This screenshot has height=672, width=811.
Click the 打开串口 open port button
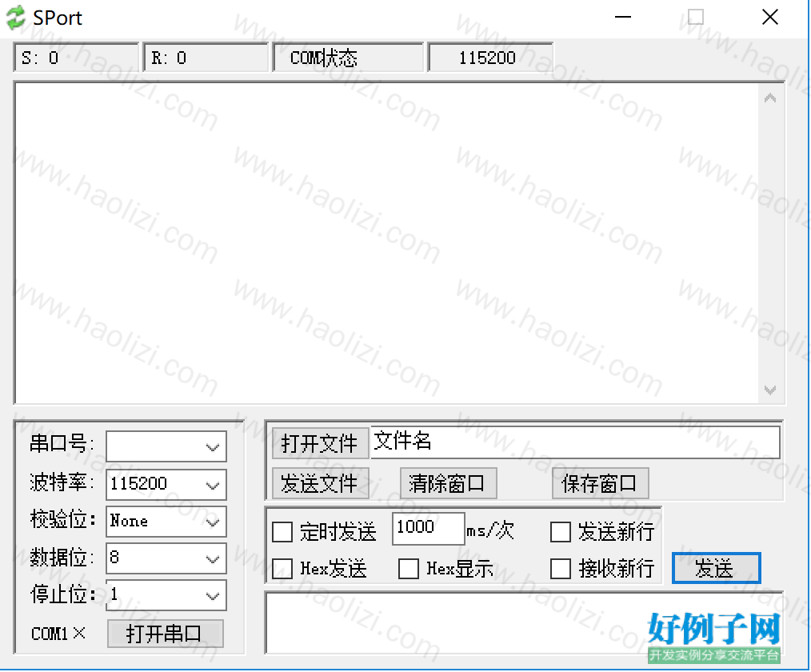point(166,634)
